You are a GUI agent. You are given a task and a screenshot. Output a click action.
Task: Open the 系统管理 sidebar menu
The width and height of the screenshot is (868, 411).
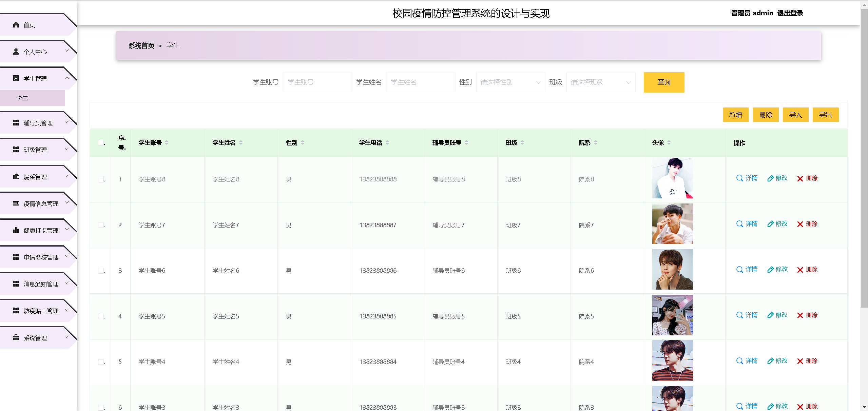tap(35, 338)
